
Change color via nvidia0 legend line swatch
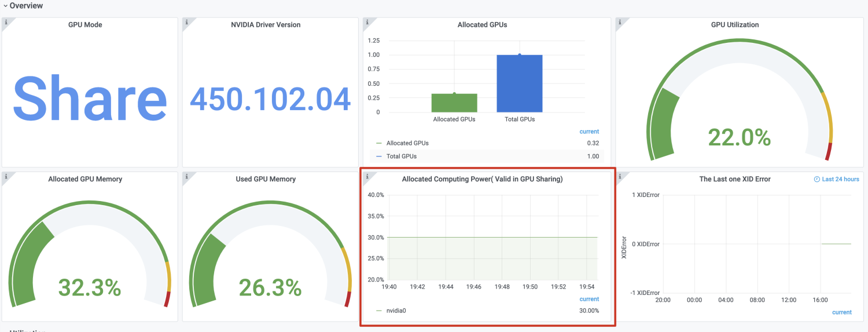(379, 311)
